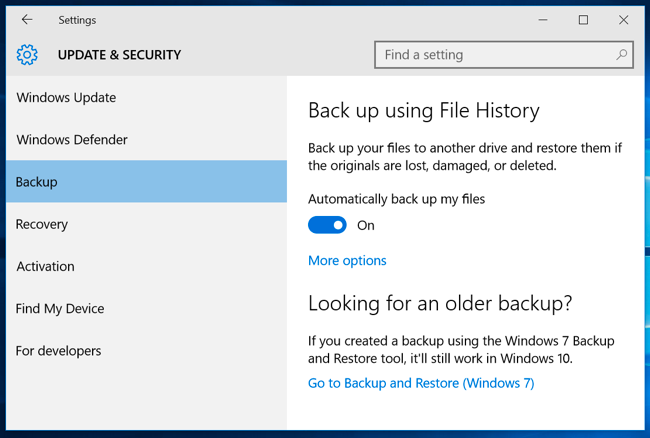Screen dimensions: 650x438
Task: Switch to the Recovery section
Action: pyautogui.click(x=42, y=224)
